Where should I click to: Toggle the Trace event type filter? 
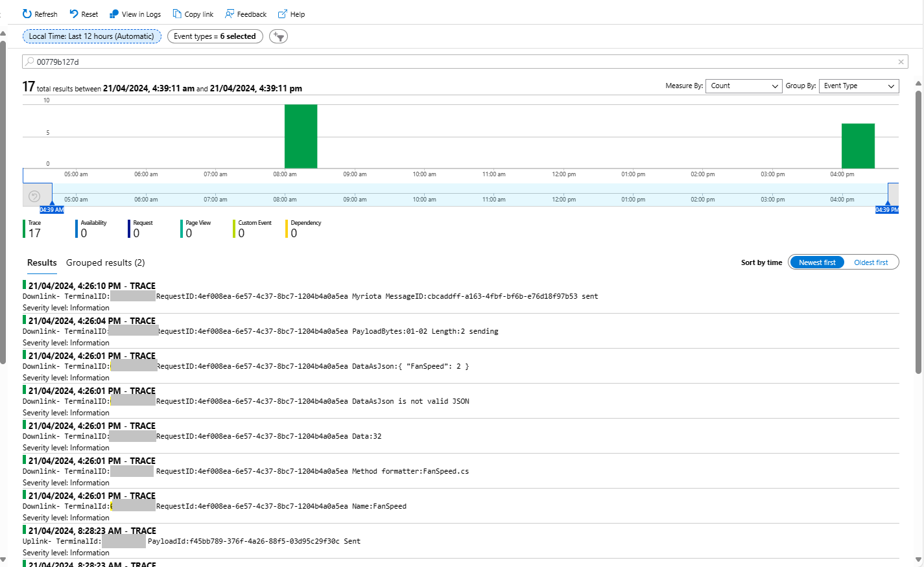point(34,229)
